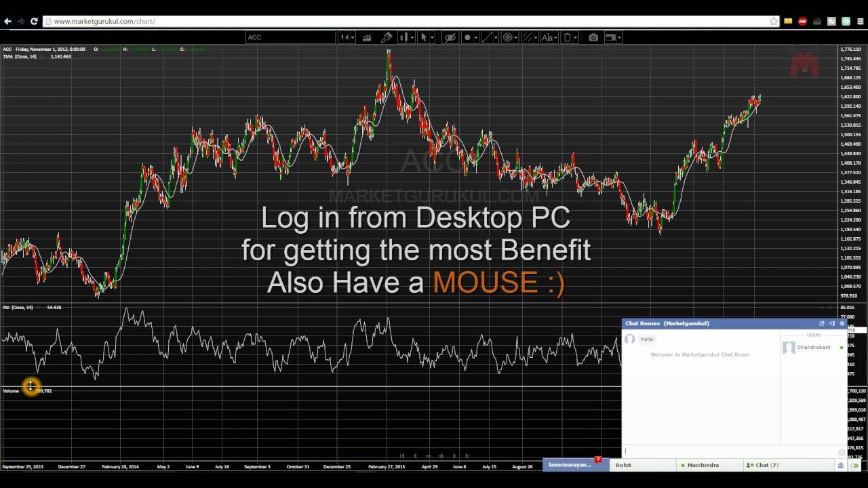
Task: Pop out the chat room window
Action: click(822, 323)
